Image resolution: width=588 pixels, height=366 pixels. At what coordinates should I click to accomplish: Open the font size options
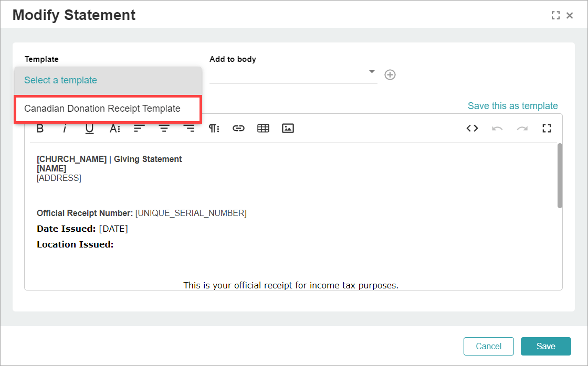point(114,128)
